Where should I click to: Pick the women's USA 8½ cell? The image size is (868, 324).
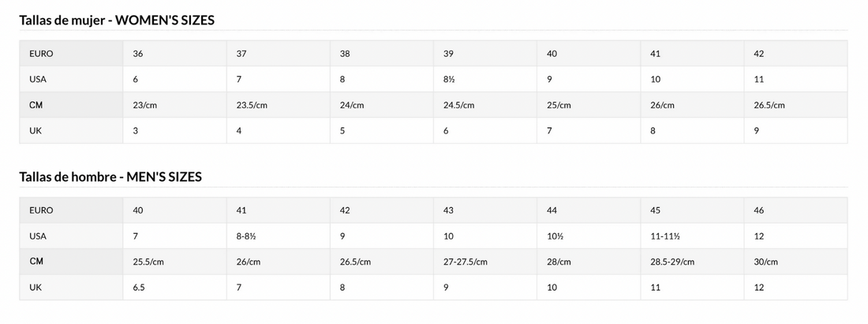point(449,79)
